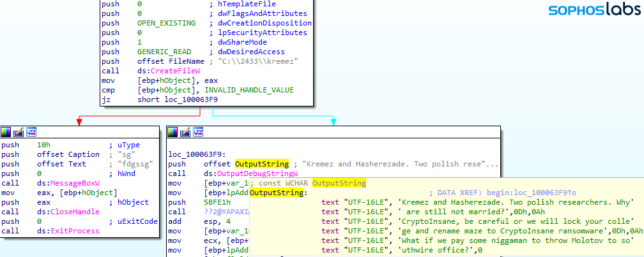Click the mov [ebp+hObject], eax line
The height and width of the screenshot is (257, 644).
click(160, 80)
